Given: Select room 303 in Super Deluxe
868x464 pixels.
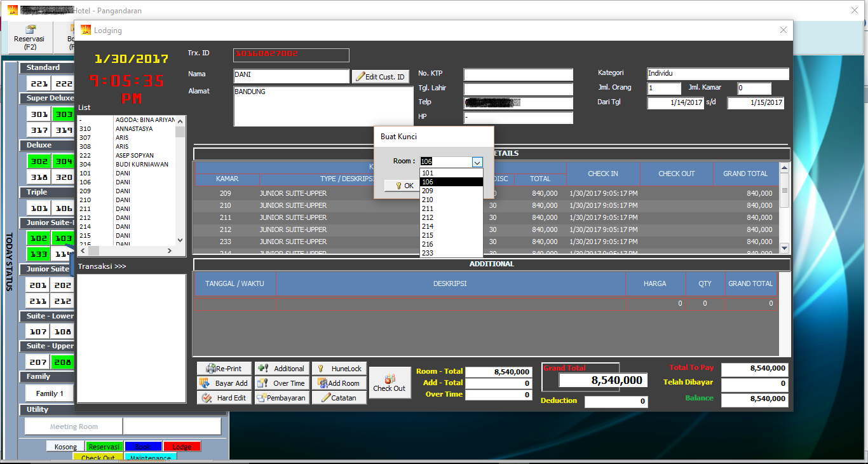Looking at the screenshot, I should pos(63,115).
